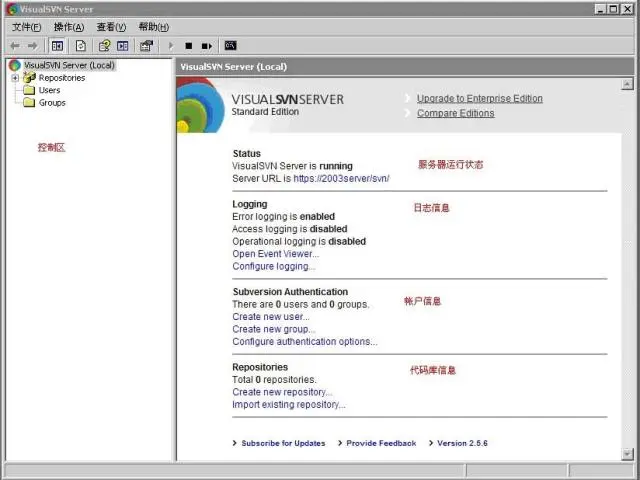The image size is (640, 480).
Task: Click the Repositories node icon
Action: tap(29, 78)
